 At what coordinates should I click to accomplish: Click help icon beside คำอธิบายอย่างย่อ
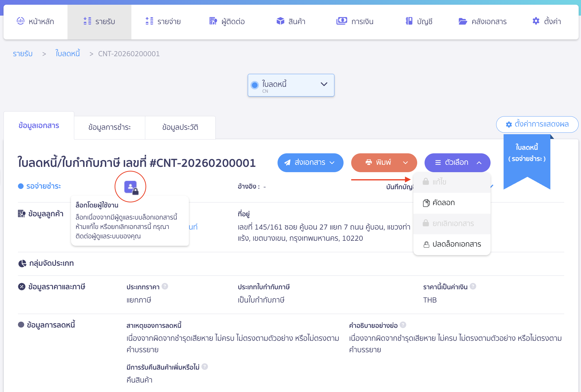coord(403,325)
